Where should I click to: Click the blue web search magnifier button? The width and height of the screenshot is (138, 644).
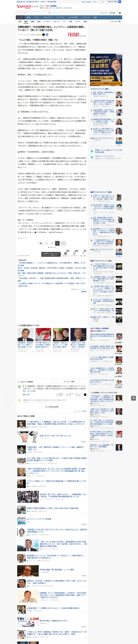tap(120, 2)
